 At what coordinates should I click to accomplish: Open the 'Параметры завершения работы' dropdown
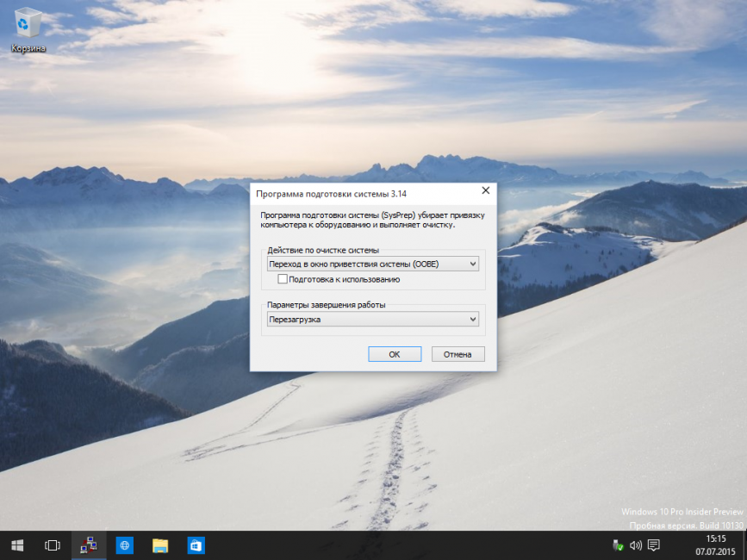coord(373,320)
